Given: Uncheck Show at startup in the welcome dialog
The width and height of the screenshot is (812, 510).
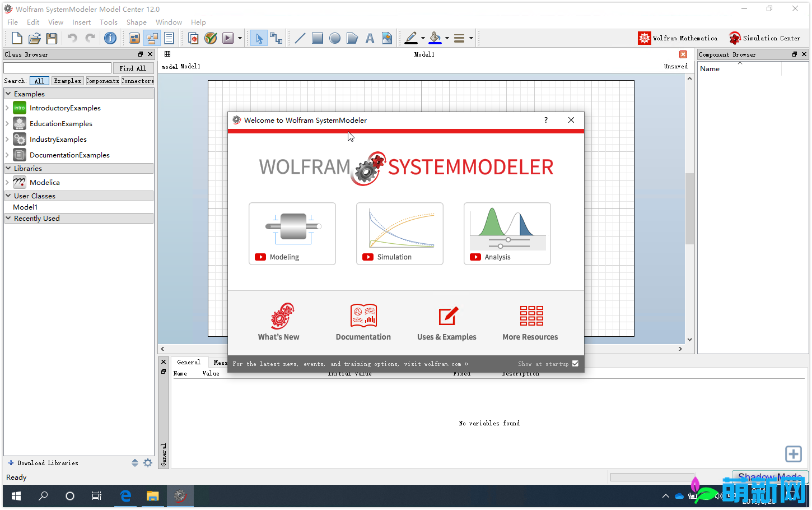Looking at the screenshot, I should coord(575,363).
